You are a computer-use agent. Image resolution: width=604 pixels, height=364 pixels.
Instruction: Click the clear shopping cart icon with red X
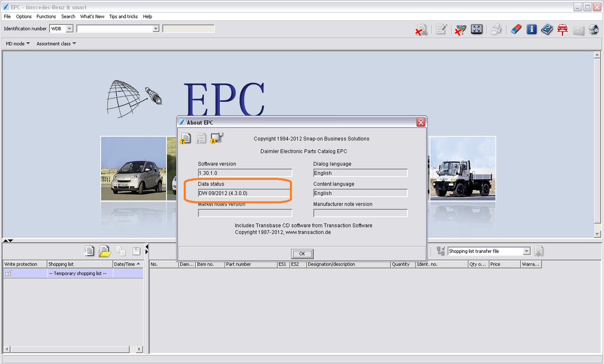(x=461, y=30)
